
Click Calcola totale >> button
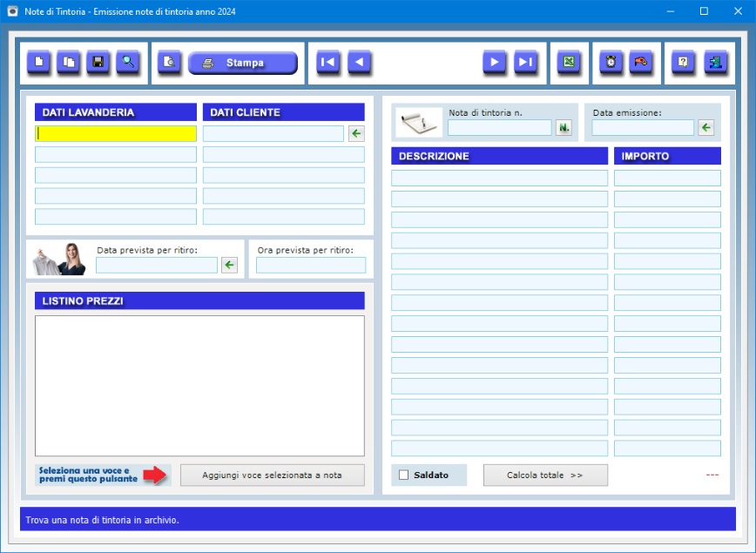[545, 475]
